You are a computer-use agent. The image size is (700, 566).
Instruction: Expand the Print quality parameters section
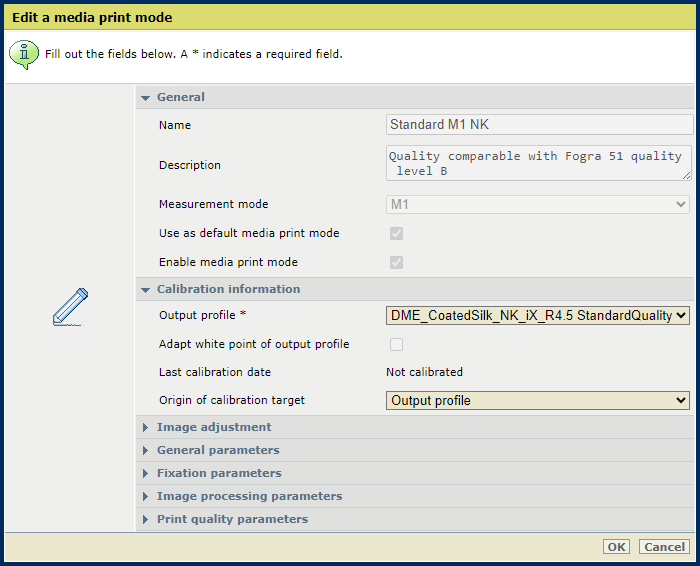(x=146, y=520)
